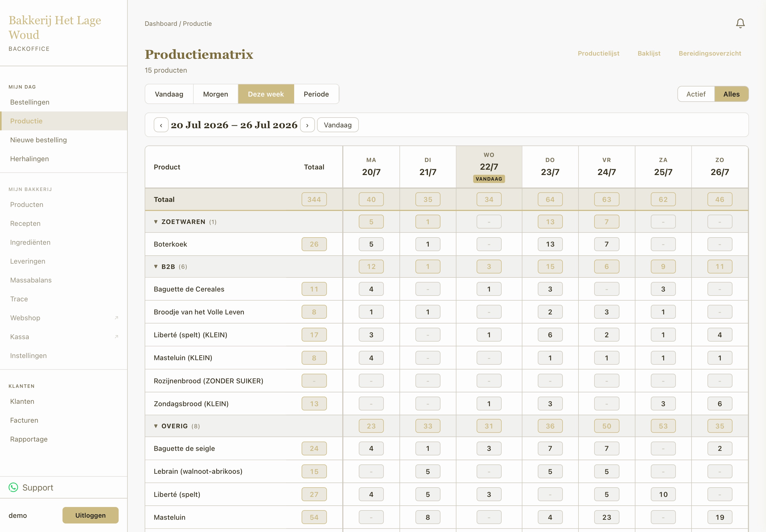The width and height of the screenshot is (766, 532).
Task: Go to previous week arrow
Action: (x=161, y=125)
